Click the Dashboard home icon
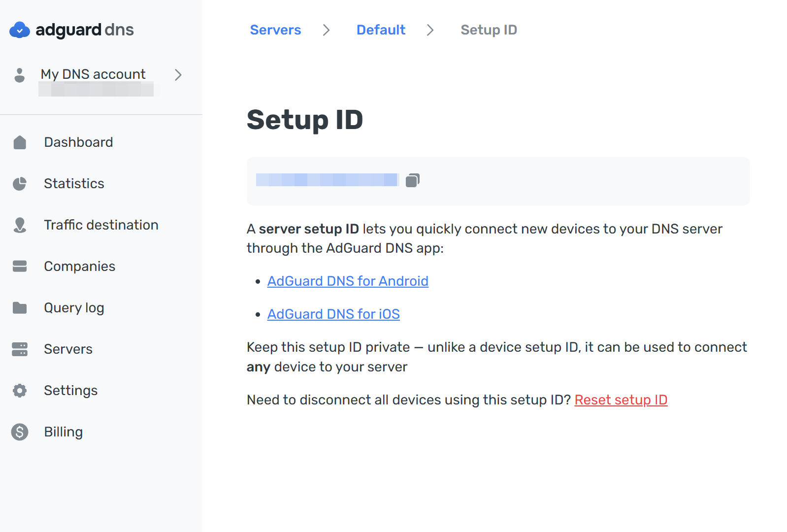The image size is (787, 532). pyautogui.click(x=20, y=142)
